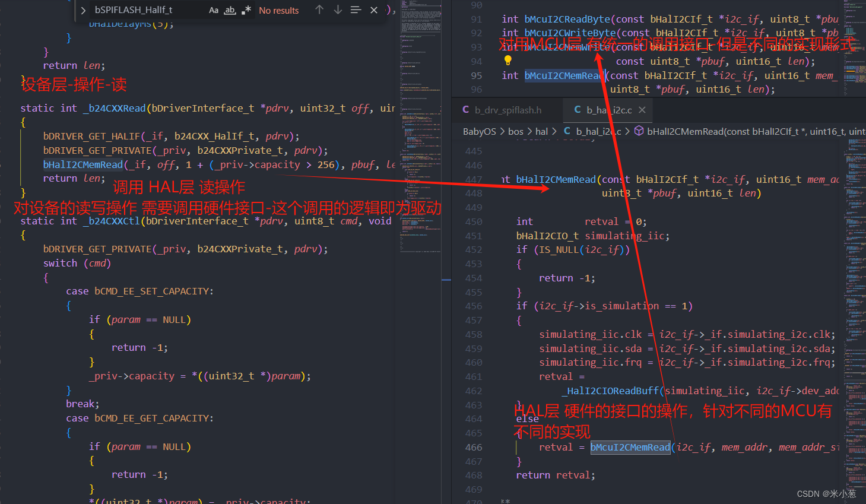This screenshot has width=866, height=504.
Task: Click bHalI2CMemRead call in _b24CXXRead function
Action: coord(83,164)
